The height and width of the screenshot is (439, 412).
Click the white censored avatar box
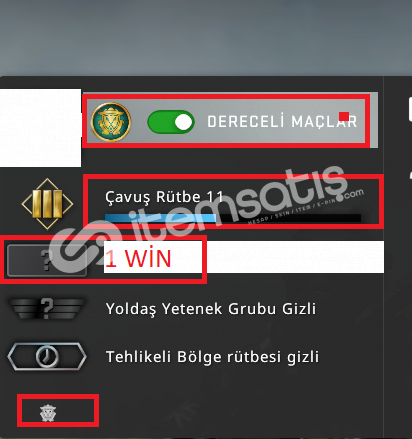click(40, 128)
